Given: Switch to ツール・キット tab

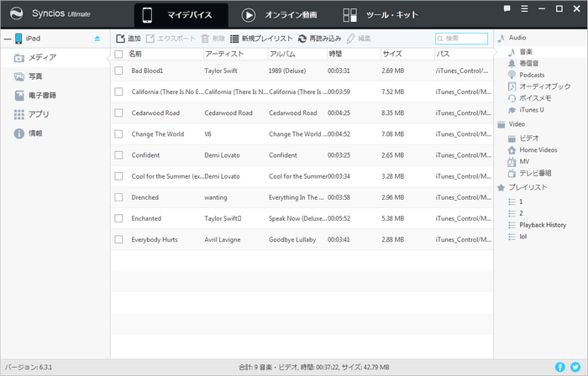Looking at the screenshot, I should point(381,15).
